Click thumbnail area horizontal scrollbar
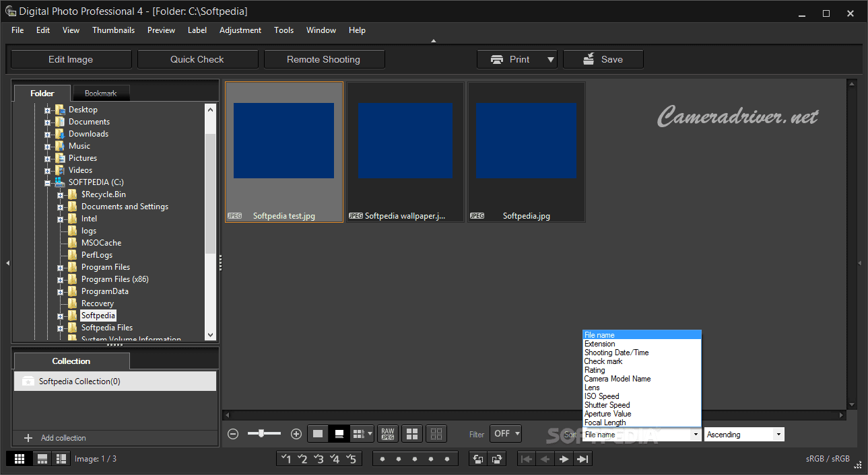This screenshot has height=475, width=868. pos(535,415)
